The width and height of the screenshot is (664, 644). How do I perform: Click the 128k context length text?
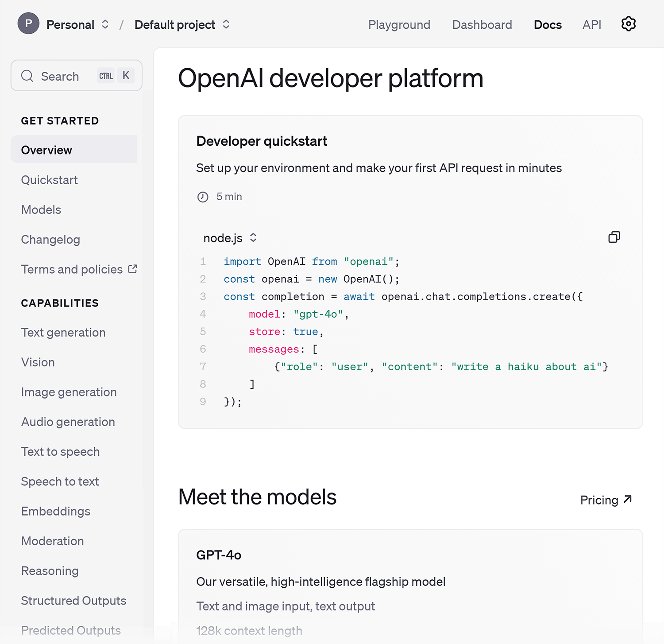(249, 631)
